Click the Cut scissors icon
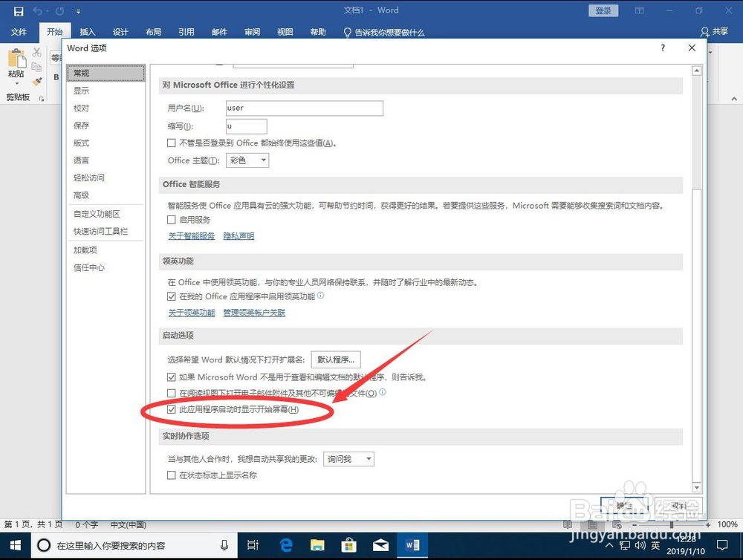Image resolution: width=743 pixels, height=560 pixels. click(x=37, y=52)
